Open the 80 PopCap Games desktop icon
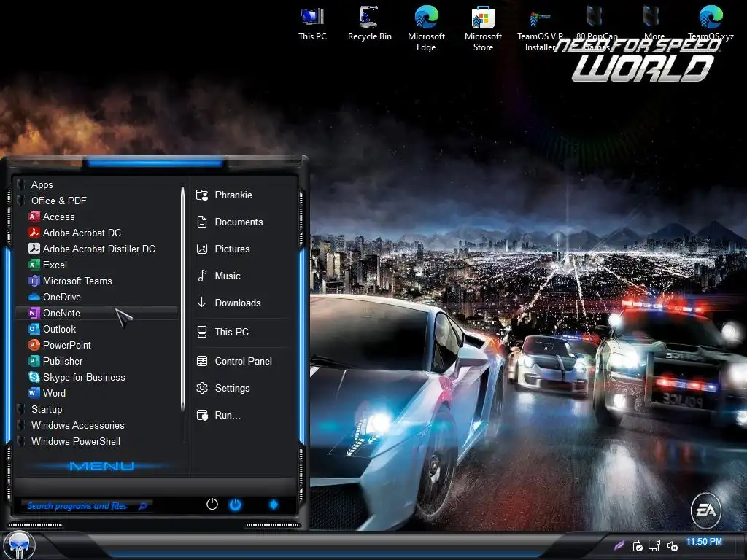The image size is (747, 560). point(597,28)
